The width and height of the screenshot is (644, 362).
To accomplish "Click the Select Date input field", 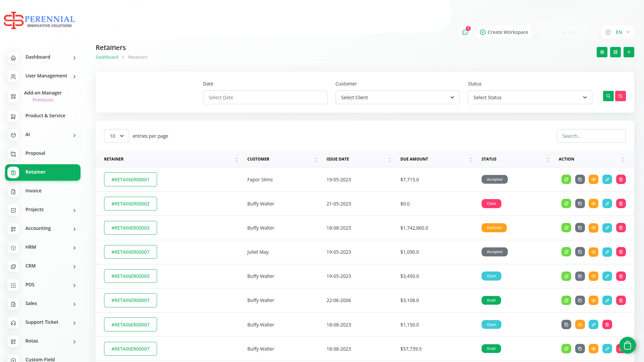I will tap(265, 98).
